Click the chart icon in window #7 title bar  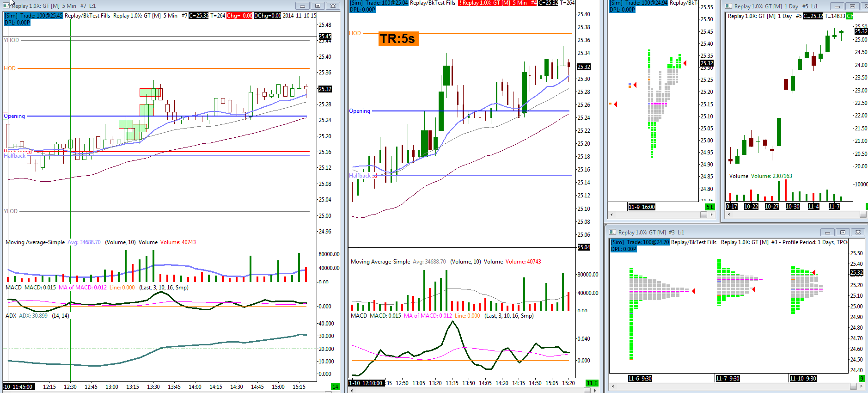pos(6,6)
